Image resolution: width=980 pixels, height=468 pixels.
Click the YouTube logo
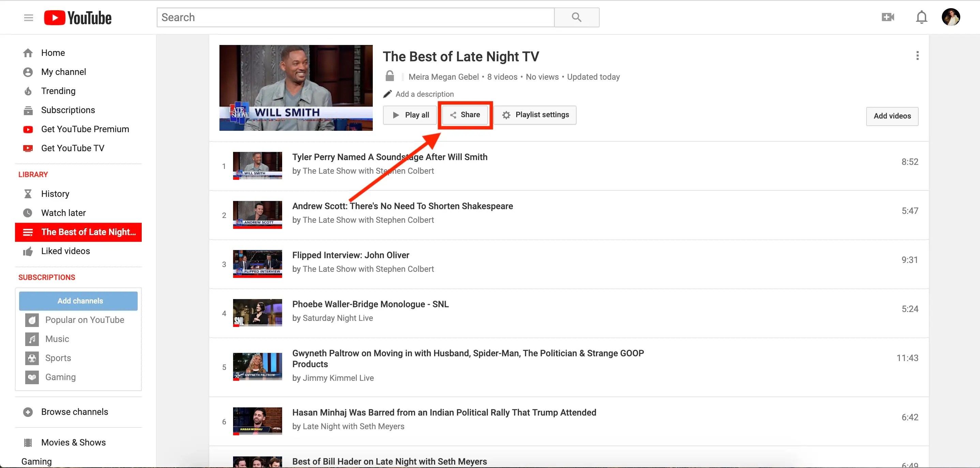tap(78, 17)
